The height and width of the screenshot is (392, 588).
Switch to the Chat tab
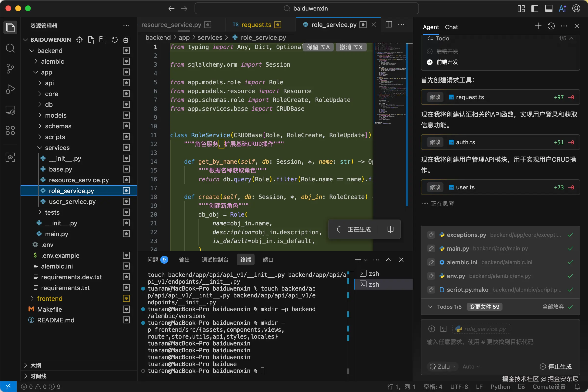451,27
